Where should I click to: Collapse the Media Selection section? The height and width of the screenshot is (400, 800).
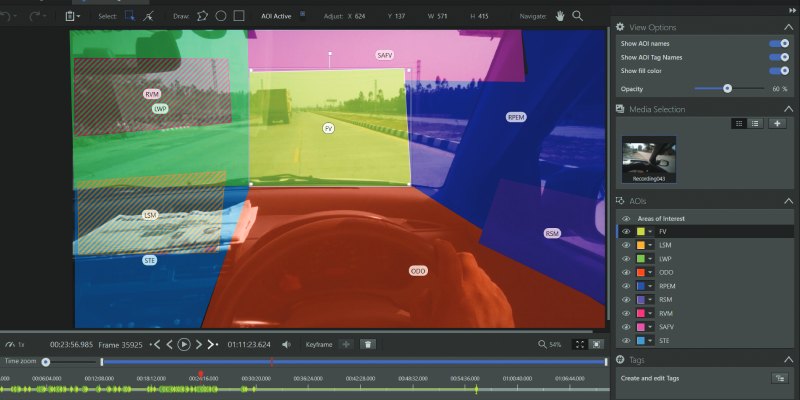point(788,109)
